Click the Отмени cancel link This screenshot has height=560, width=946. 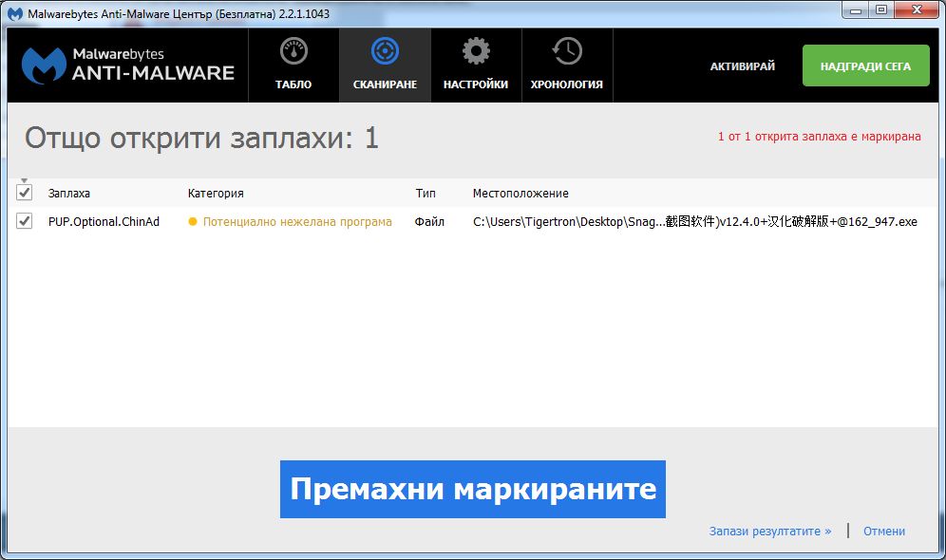(x=884, y=532)
